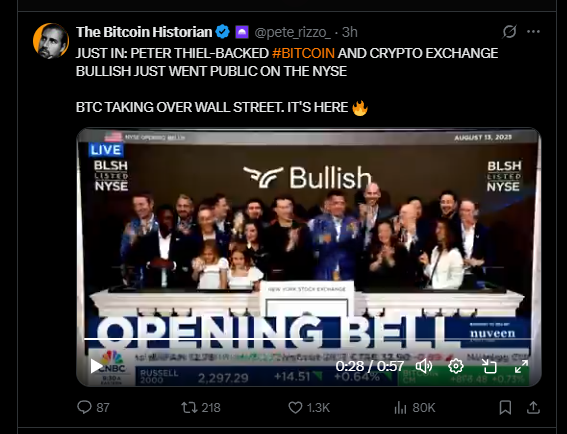
Task: Open the #BITCOIN hashtag
Action: tap(303, 53)
